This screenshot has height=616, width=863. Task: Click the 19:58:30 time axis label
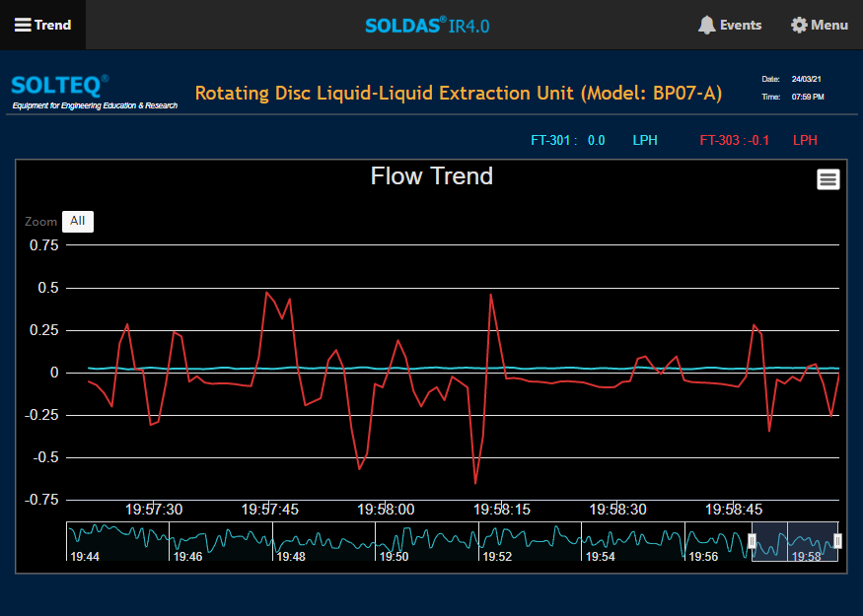[618, 510]
